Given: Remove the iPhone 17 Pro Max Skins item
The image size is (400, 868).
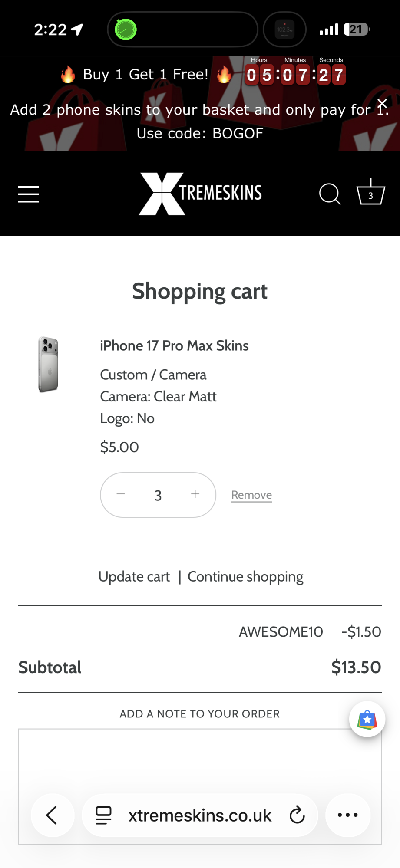Looking at the screenshot, I should (x=251, y=495).
